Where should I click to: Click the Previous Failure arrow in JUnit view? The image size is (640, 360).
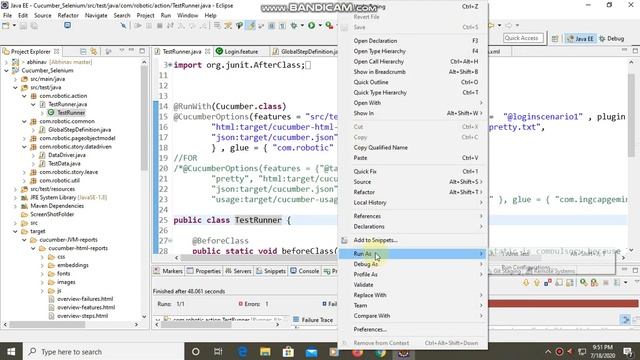[537, 282]
